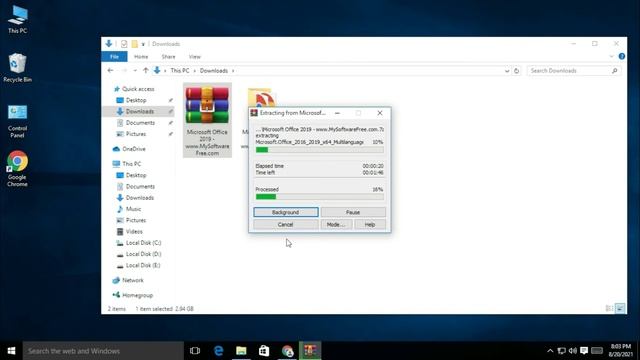Select Quick access in navigation pane
Image resolution: width=640 pixels, height=360 pixels.
tap(138, 89)
